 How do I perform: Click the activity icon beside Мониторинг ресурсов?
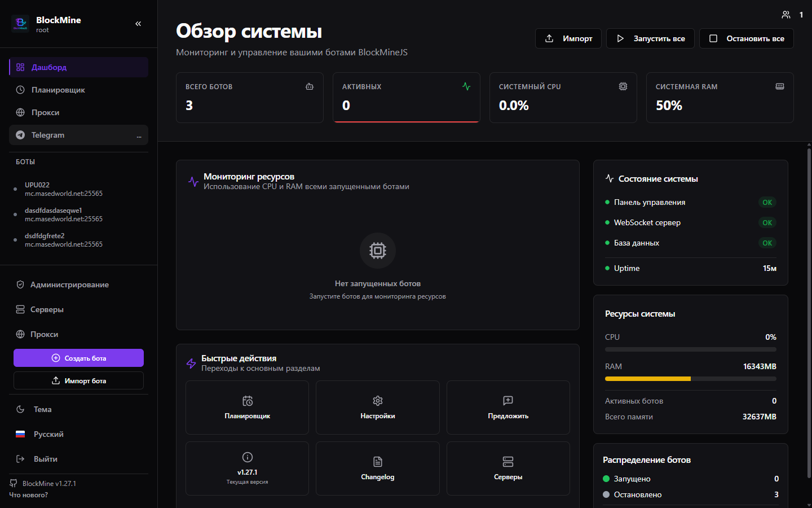pos(193,182)
